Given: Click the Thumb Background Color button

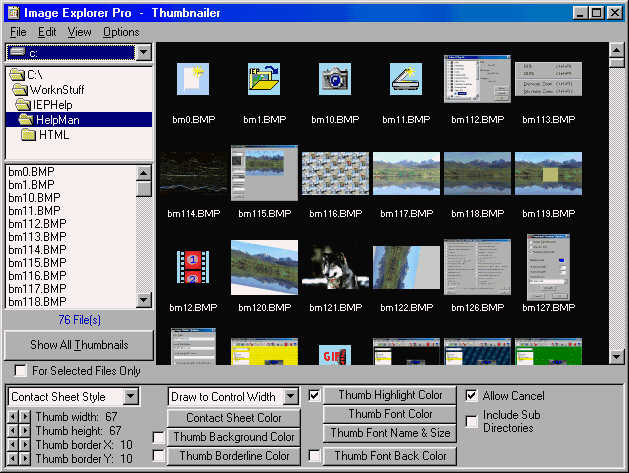Looking at the screenshot, I should (233, 436).
